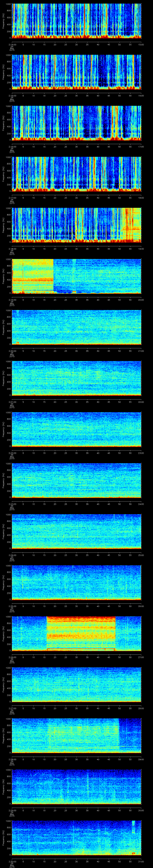The width and height of the screenshot is (153, 868).
Task: Select the spectrogram panel starting at 2:28:00
Action: coord(77,736)
